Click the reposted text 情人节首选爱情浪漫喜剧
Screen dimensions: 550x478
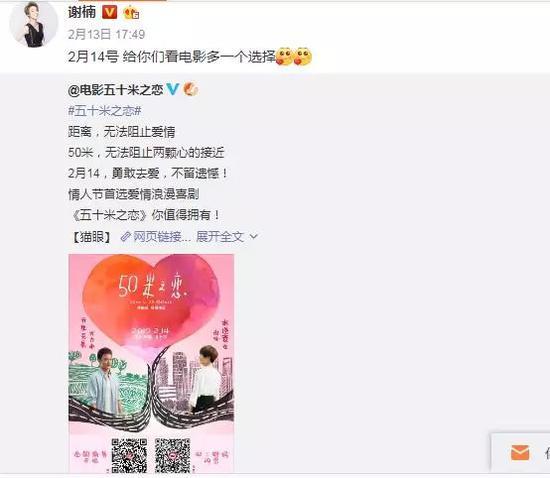pyautogui.click(x=134, y=194)
